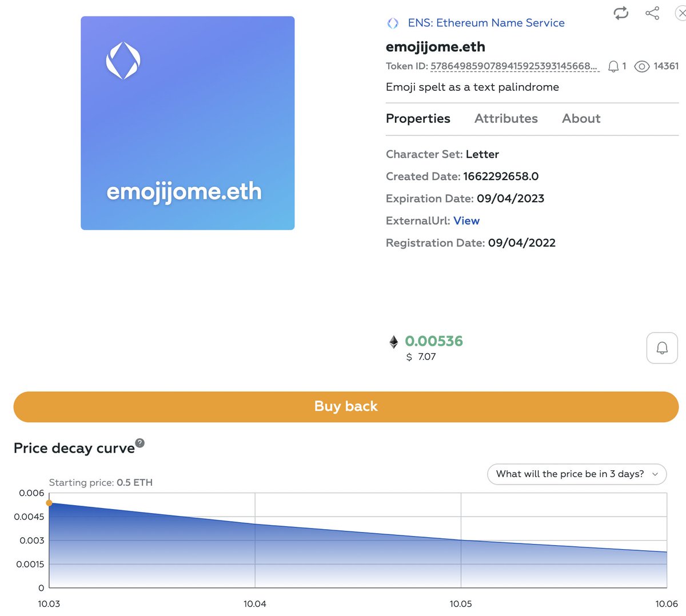Click the Character Set Letter value
Viewport: 686px width, 616px height.
(482, 154)
